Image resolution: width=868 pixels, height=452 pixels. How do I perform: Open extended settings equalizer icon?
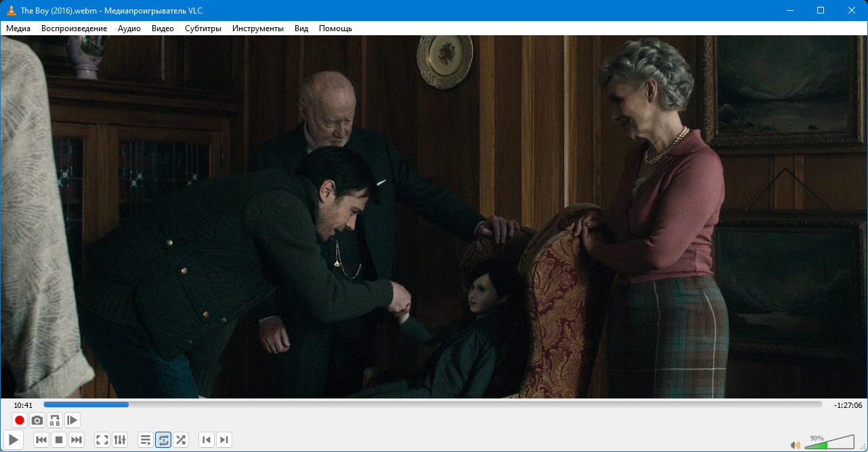120,440
